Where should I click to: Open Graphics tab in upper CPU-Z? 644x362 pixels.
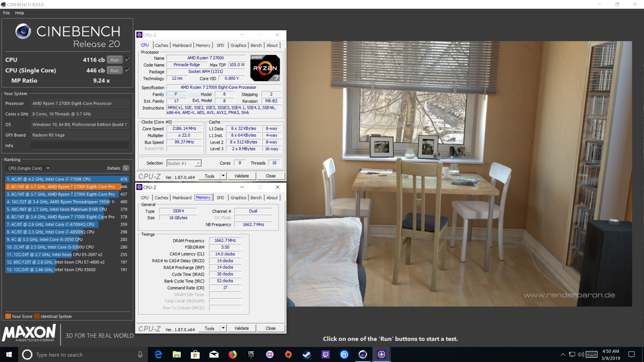[238, 45]
